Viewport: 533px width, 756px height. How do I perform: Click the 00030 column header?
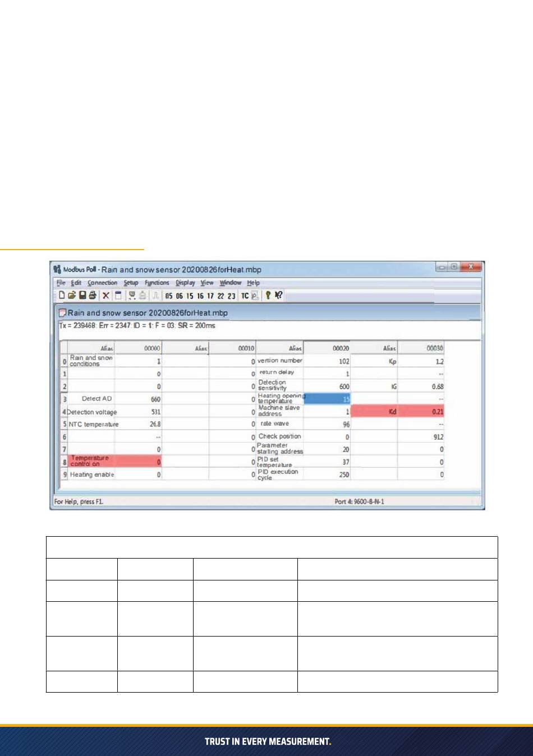421,348
